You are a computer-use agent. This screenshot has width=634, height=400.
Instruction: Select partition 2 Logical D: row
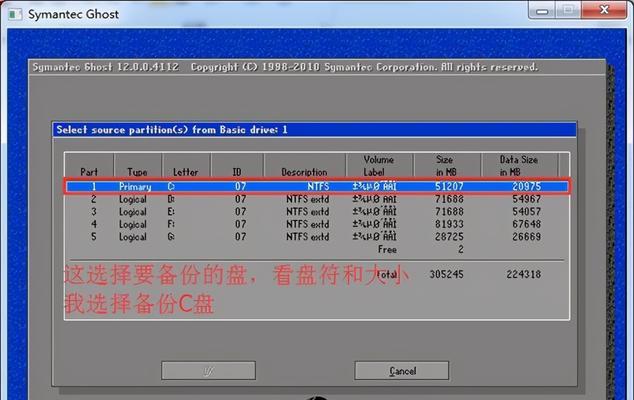click(317, 199)
